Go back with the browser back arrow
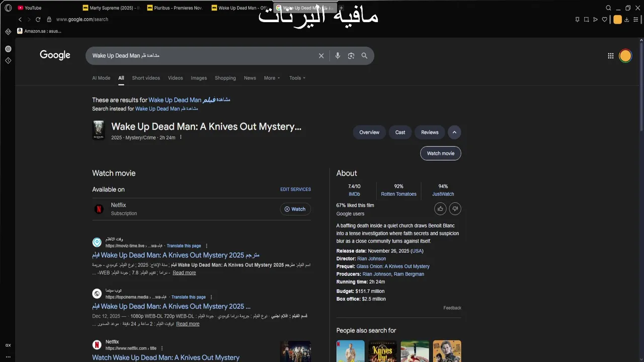This screenshot has height=362, width=644. pyautogui.click(x=20, y=19)
